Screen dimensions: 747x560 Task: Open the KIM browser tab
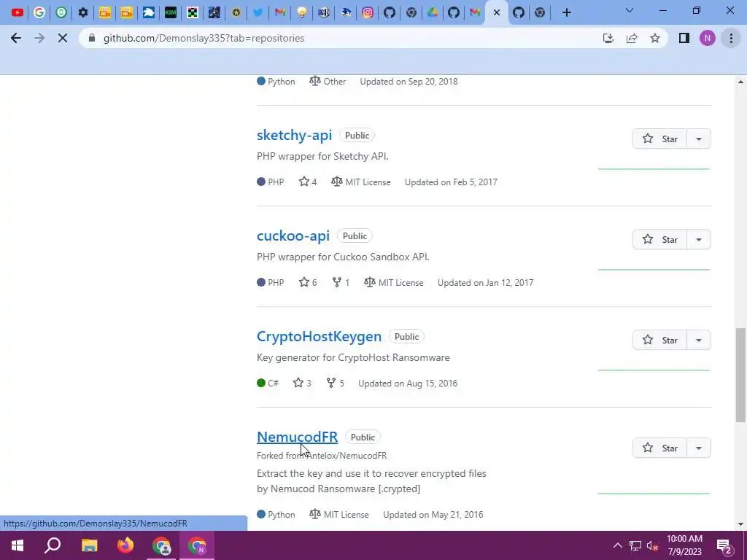pyautogui.click(x=170, y=12)
